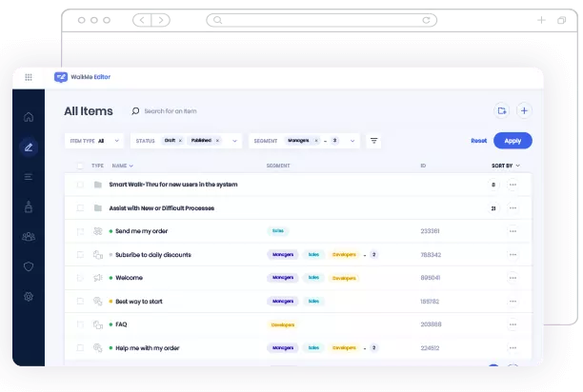Click the search magnifier icon by All Items
This screenshot has height=392, width=583.
pos(135,111)
